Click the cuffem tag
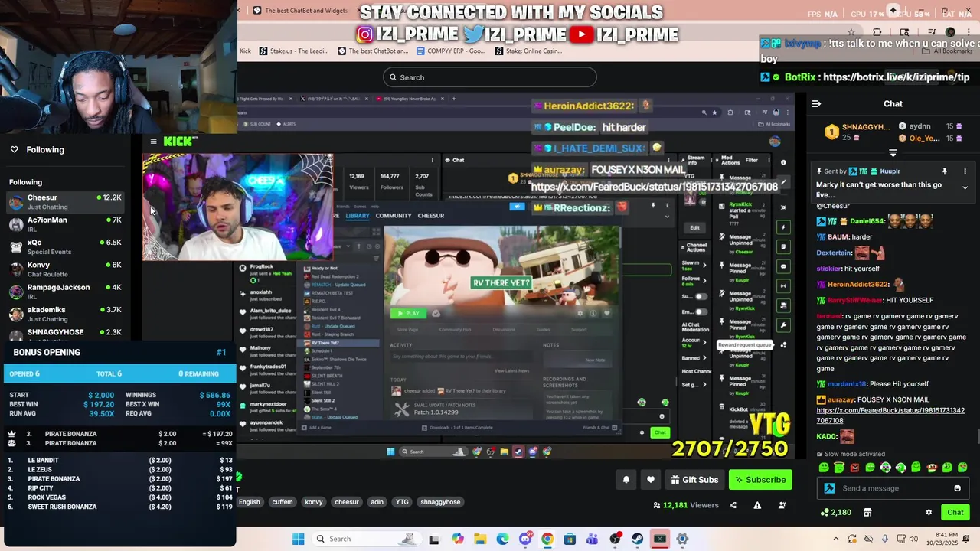The image size is (980, 551). [283, 502]
